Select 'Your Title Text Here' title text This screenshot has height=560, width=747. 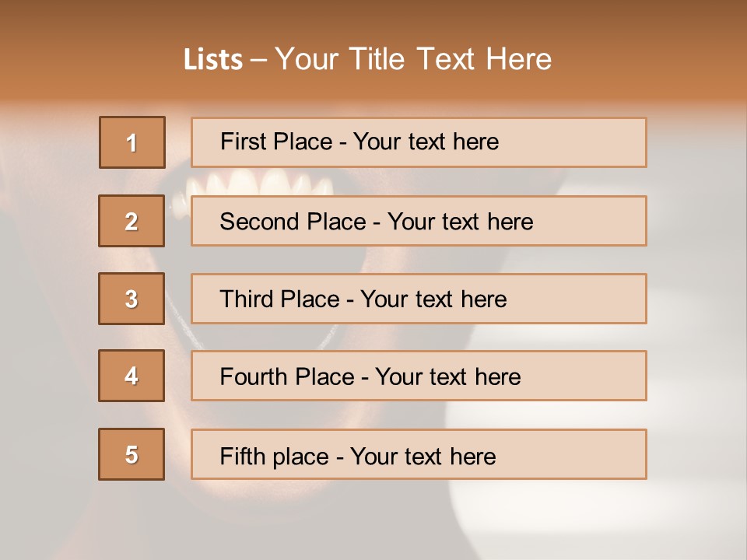[x=413, y=59]
